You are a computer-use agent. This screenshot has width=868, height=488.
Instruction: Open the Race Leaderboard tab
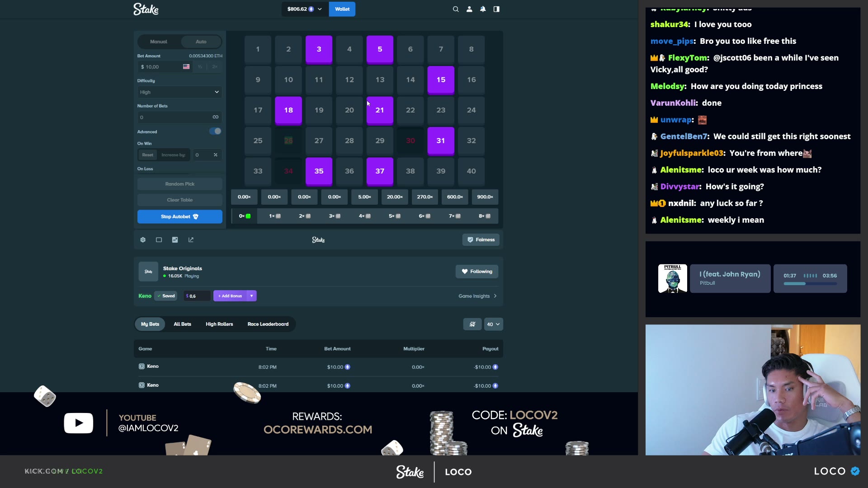click(x=268, y=324)
